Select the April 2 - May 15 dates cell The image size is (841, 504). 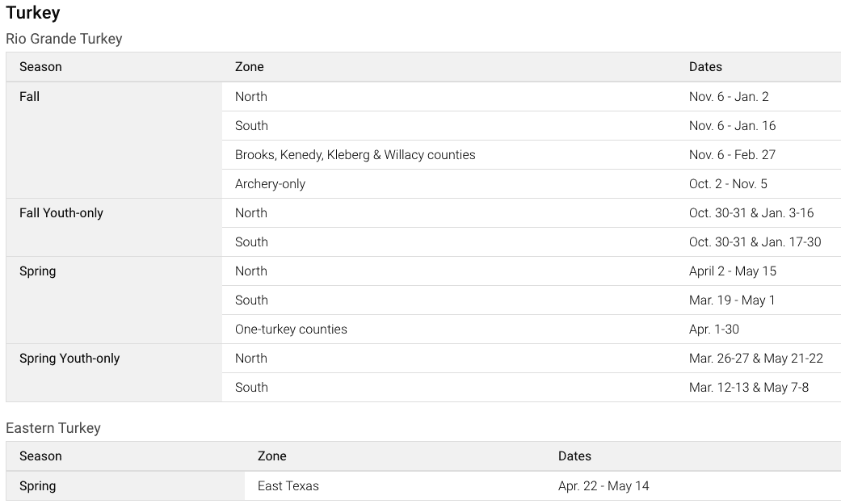pos(732,271)
